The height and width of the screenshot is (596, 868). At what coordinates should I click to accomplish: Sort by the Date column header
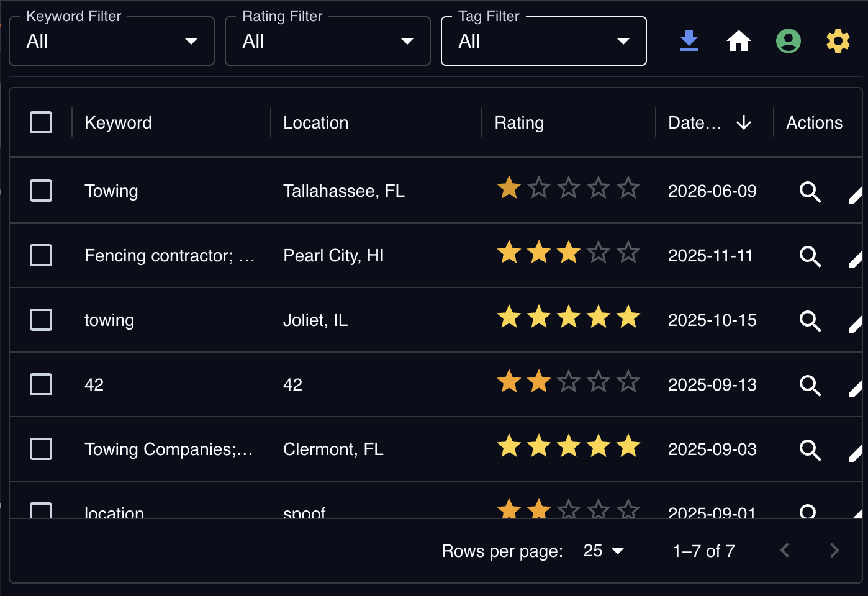tap(695, 123)
